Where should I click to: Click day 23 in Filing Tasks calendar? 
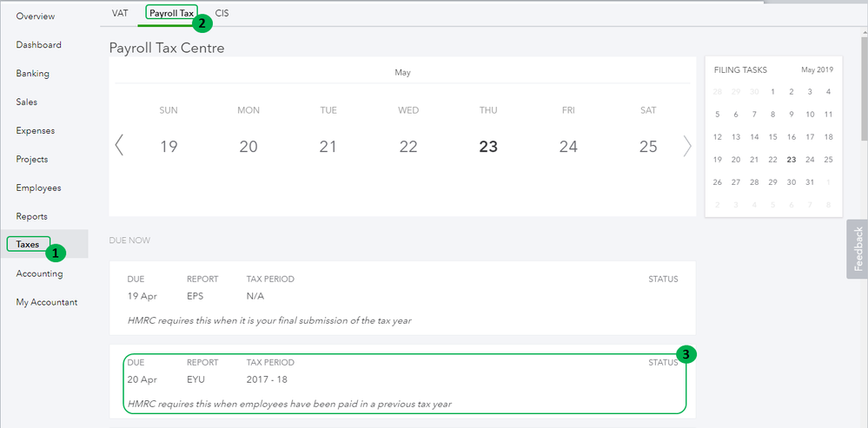coord(791,160)
